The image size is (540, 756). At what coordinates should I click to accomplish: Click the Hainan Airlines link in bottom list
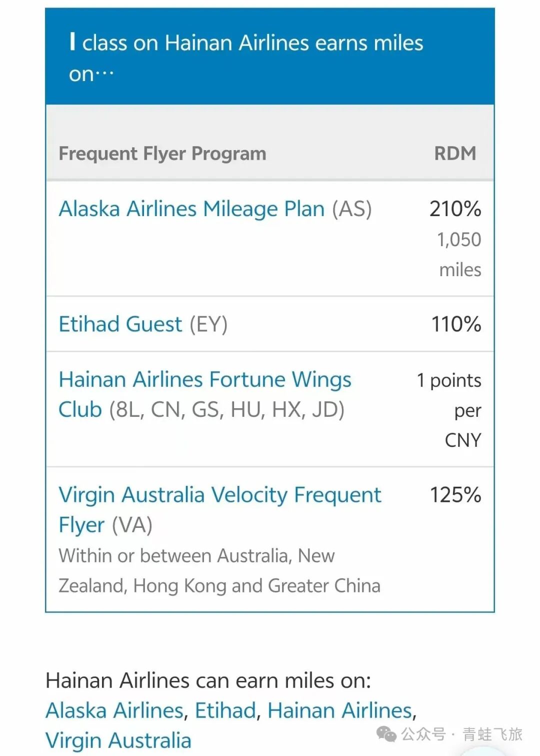click(339, 710)
